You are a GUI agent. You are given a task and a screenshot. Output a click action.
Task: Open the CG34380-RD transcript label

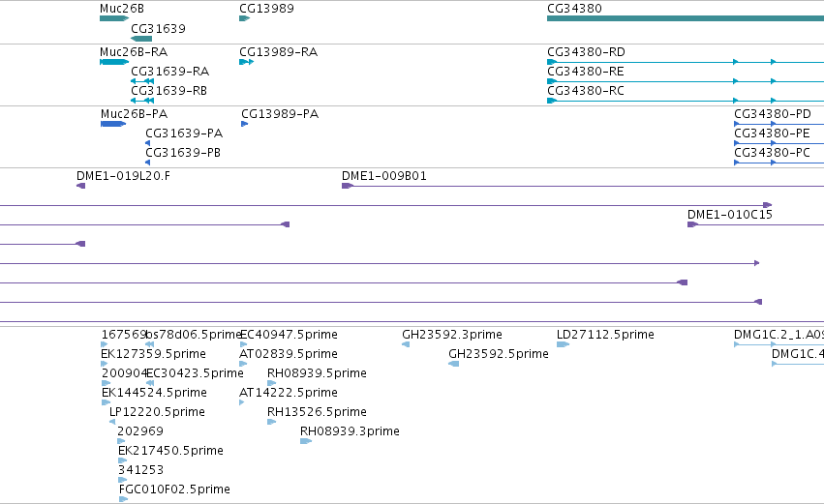coord(586,52)
